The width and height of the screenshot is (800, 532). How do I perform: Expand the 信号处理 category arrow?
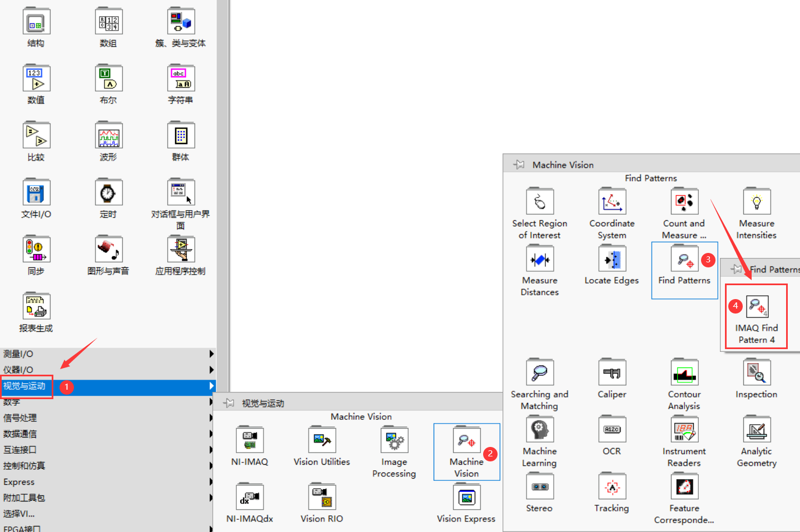pyautogui.click(x=211, y=417)
